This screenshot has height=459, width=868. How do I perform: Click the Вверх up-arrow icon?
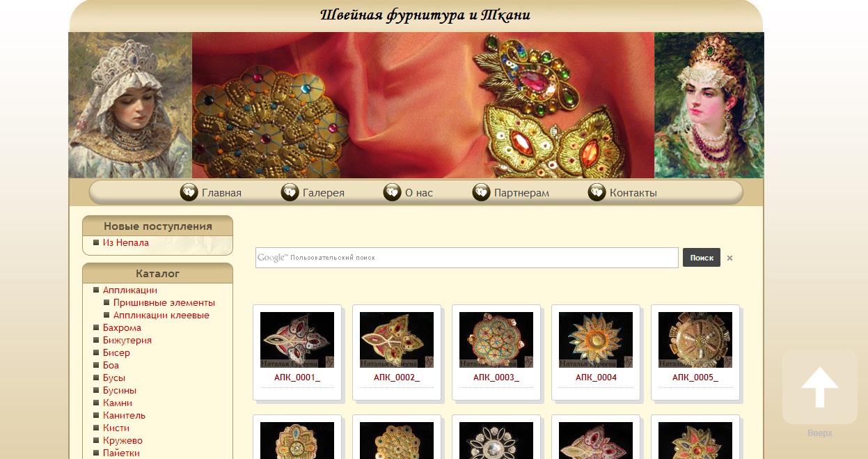(x=820, y=387)
